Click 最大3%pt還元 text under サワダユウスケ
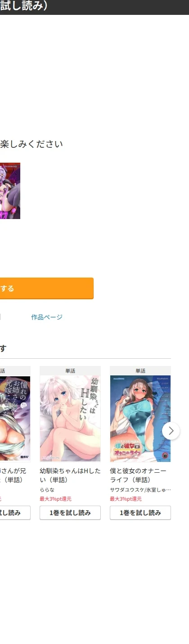The width and height of the screenshot is (189, 644). click(126, 499)
